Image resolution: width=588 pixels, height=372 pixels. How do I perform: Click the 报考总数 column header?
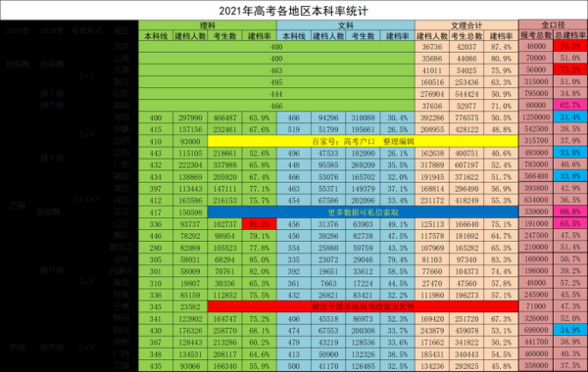(536, 35)
